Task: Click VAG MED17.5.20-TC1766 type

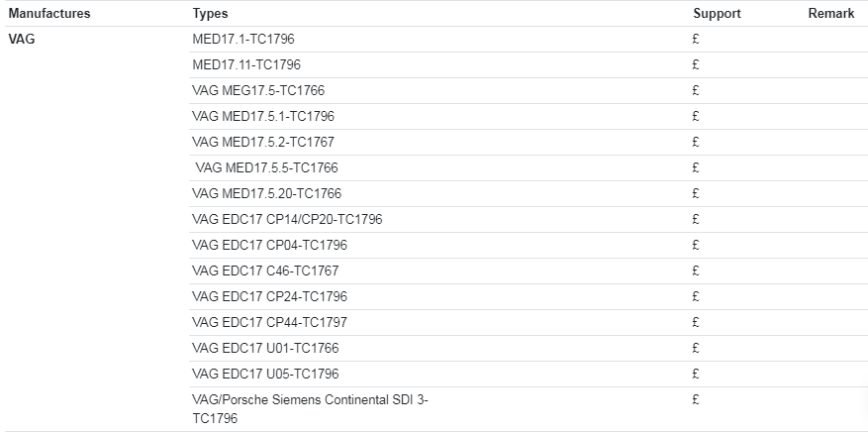Action: click(267, 193)
